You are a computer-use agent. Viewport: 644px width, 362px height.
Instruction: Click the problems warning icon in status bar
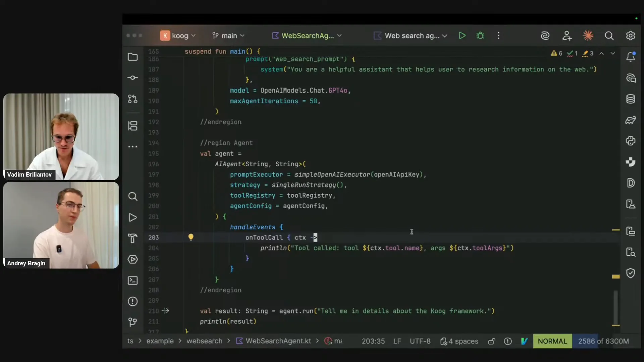click(x=508, y=341)
